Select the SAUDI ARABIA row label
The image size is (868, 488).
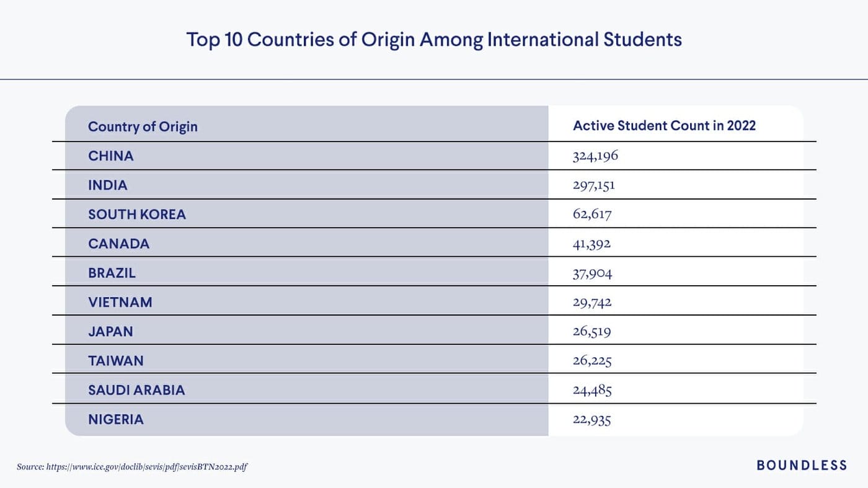coord(136,390)
